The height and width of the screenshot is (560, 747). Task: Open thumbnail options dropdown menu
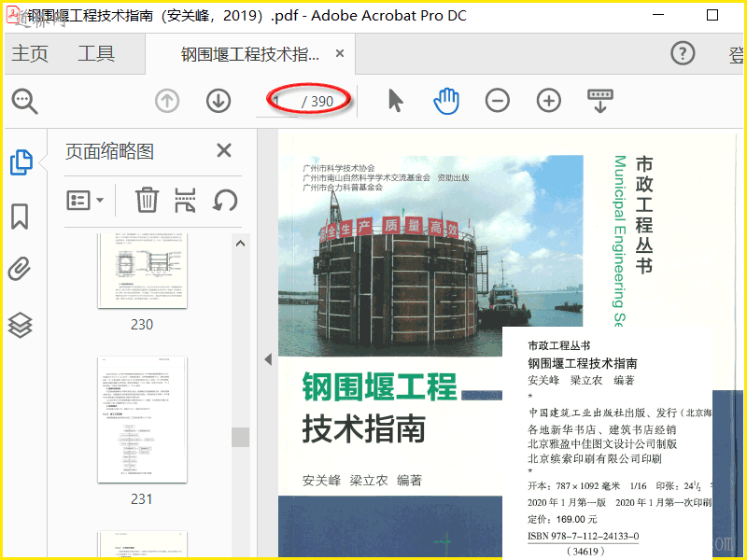(85, 201)
